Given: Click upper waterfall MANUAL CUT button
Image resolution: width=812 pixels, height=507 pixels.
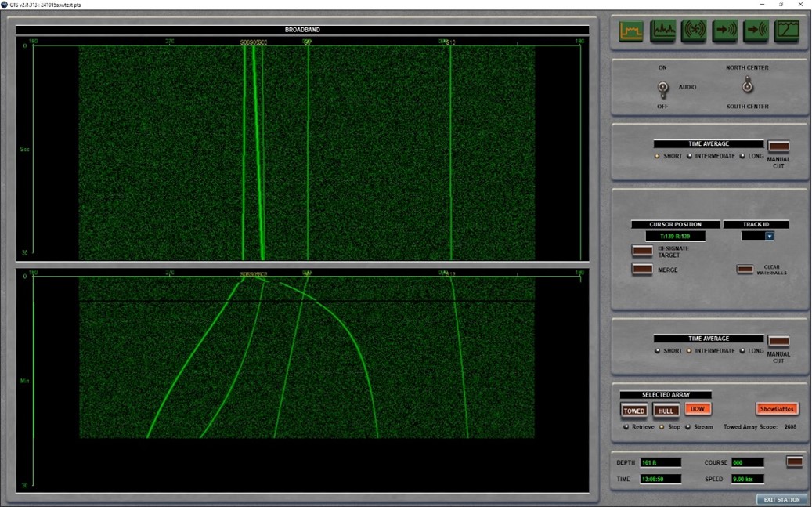Looking at the screenshot, I should 778,147.
